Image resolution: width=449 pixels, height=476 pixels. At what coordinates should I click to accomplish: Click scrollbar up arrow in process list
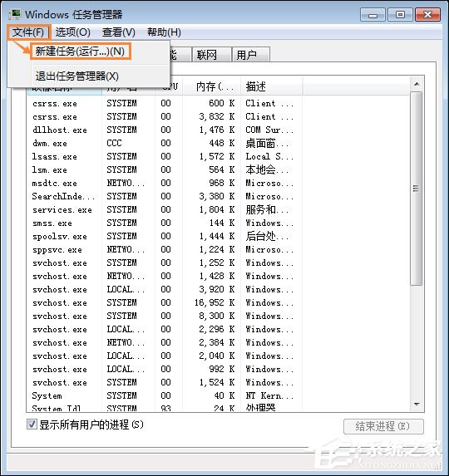(x=417, y=84)
